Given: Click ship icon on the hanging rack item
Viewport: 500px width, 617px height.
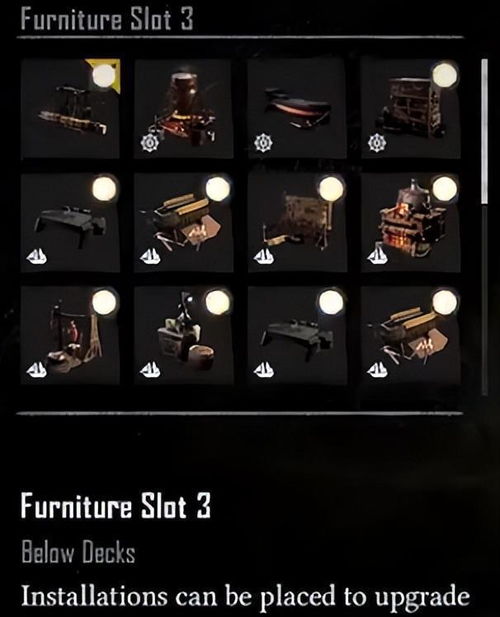Looking at the screenshot, I should [x=37, y=370].
